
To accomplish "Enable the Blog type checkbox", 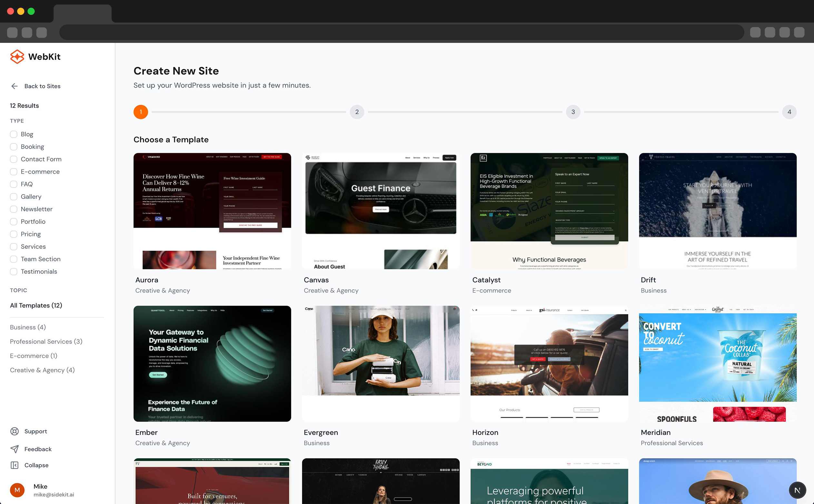I will [14, 134].
